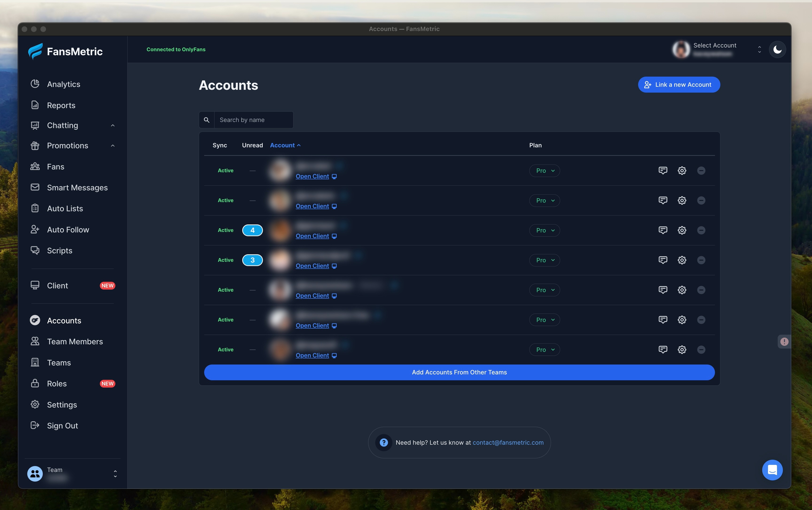The image size is (812, 510).
Task: Email contact@fansmetric.com link
Action: (x=508, y=443)
